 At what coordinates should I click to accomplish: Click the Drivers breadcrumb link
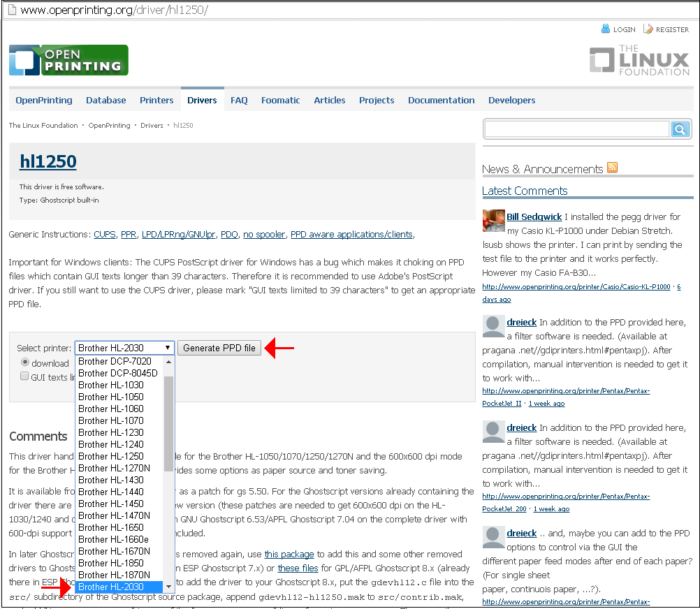point(152,126)
